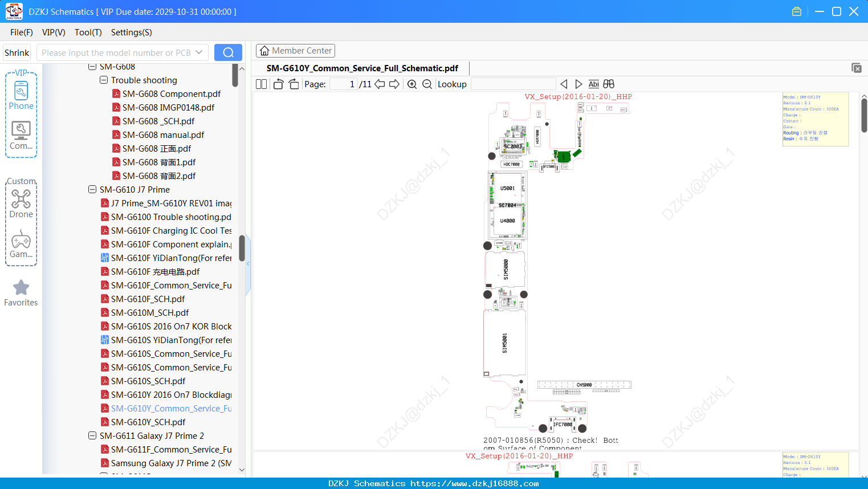Zoom in on the PDF page

click(x=412, y=84)
